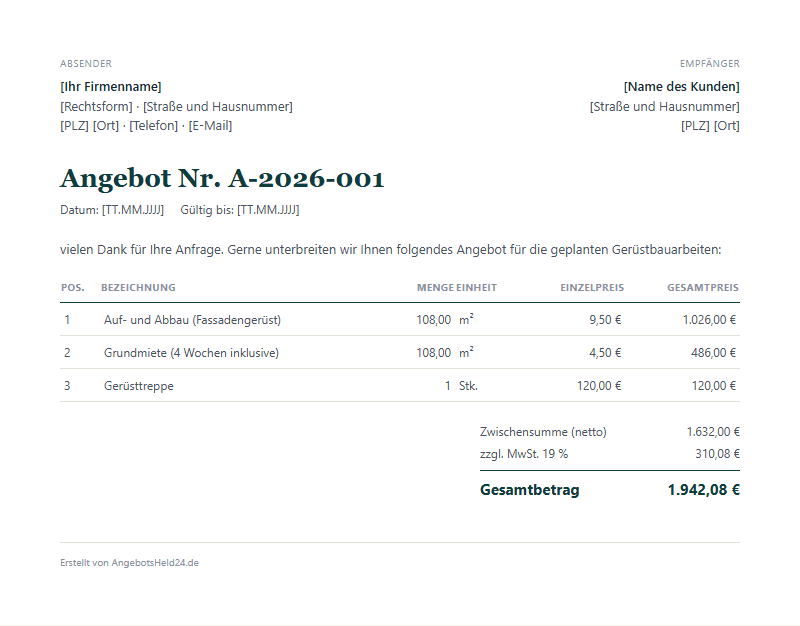Click the [Ihr Firmenname] placeholder
The height and width of the screenshot is (626, 800).
pyautogui.click(x=111, y=87)
